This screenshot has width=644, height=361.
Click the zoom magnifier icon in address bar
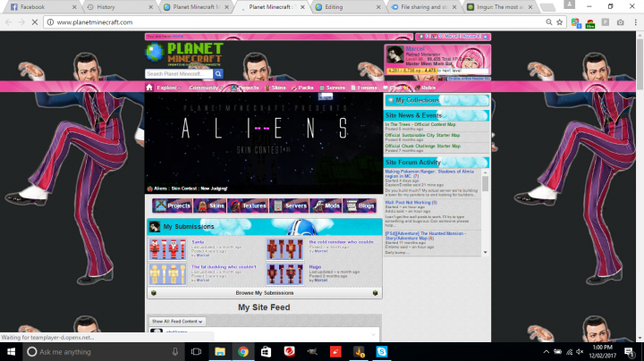(x=548, y=22)
